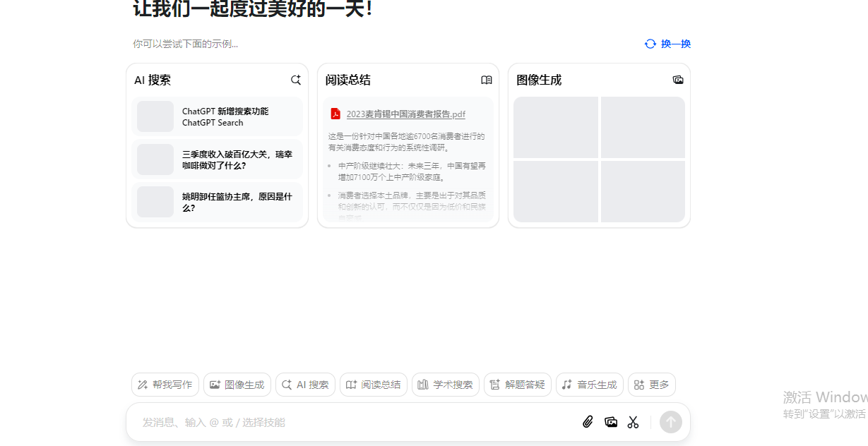Select the 阅读总结 skill chip at bottom
Screen dimensions: 868x446
[x=374, y=385]
